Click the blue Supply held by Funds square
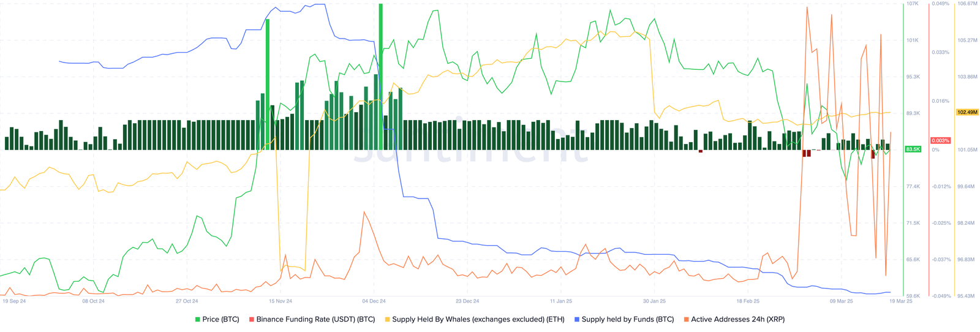980x332 pixels. [x=577, y=319]
